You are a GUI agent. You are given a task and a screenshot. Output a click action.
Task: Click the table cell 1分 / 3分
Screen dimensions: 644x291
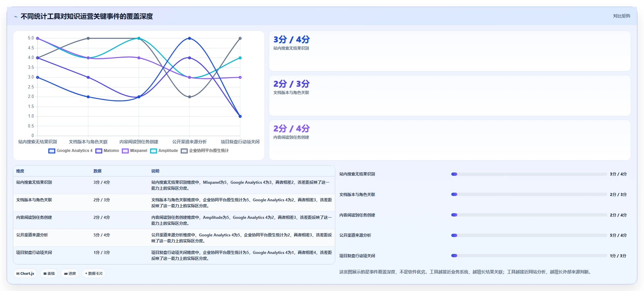pos(101,253)
